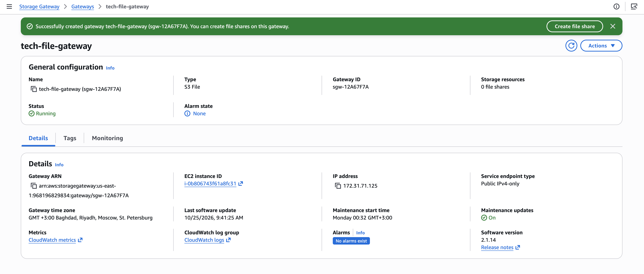The width and height of the screenshot is (644, 274).
Task: Open the hamburger navigation menu
Action: point(9,6)
